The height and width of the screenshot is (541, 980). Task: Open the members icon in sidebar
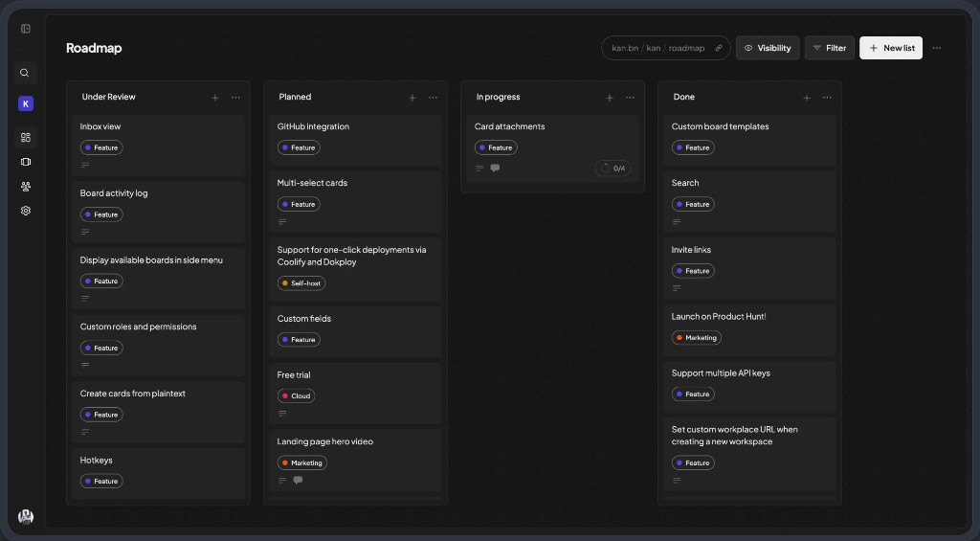click(26, 187)
